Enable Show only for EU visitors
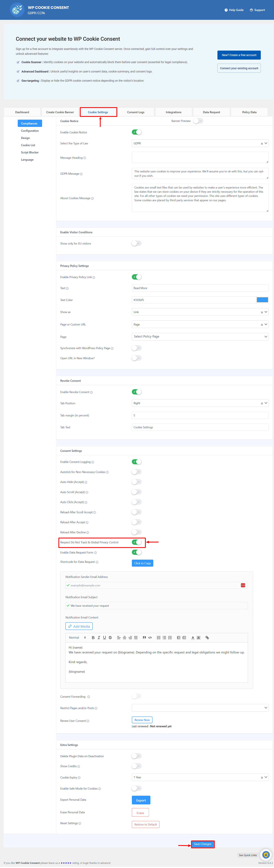This screenshot has width=274, height=868. pos(136,243)
